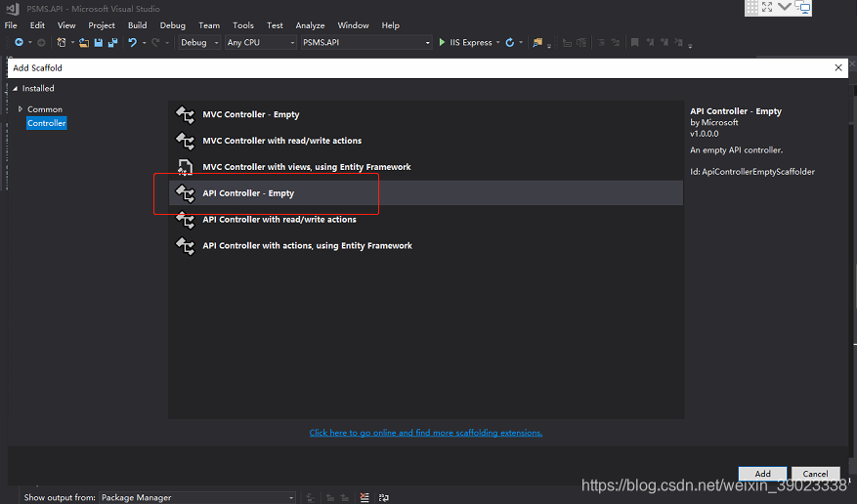This screenshot has height=504, width=857.
Task: Select MVC Controller with read/write actions
Action: click(x=426, y=141)
